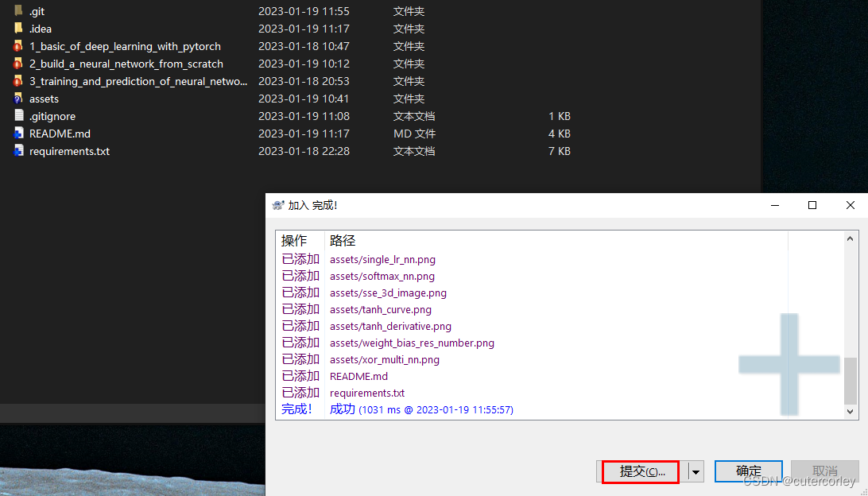Click the 已添加 label for single_lr_nn.png
868x496 pixels.
[300, 259]
